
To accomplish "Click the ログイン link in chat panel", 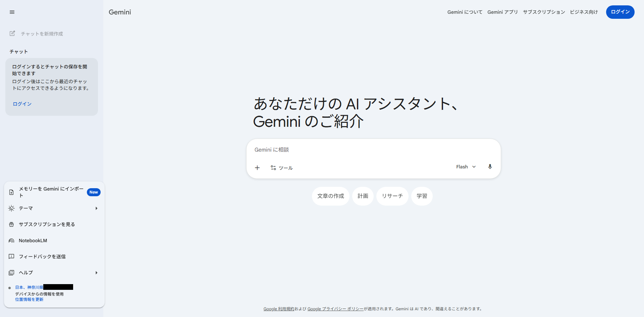I will point(22,104).
